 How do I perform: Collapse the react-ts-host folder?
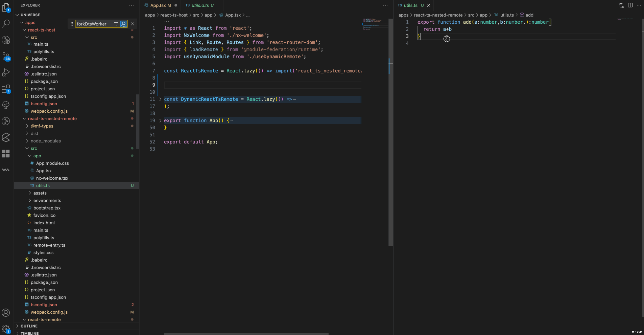42,30
